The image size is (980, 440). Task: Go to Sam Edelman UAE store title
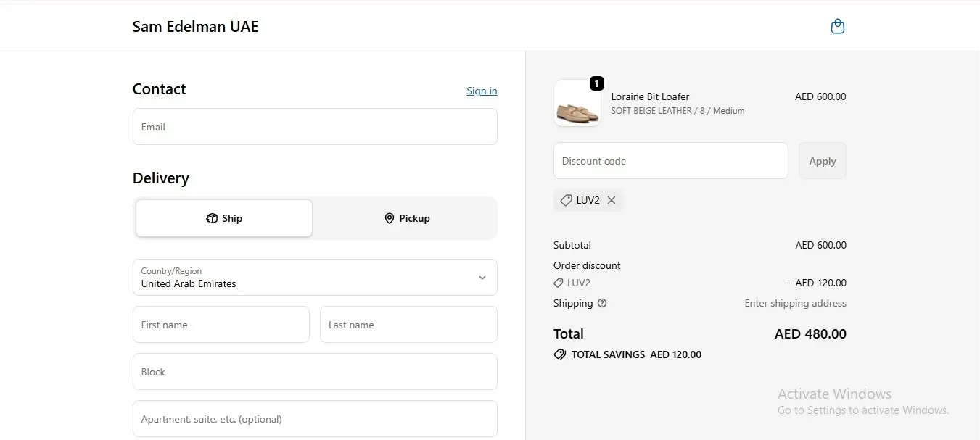pos(195,27)
